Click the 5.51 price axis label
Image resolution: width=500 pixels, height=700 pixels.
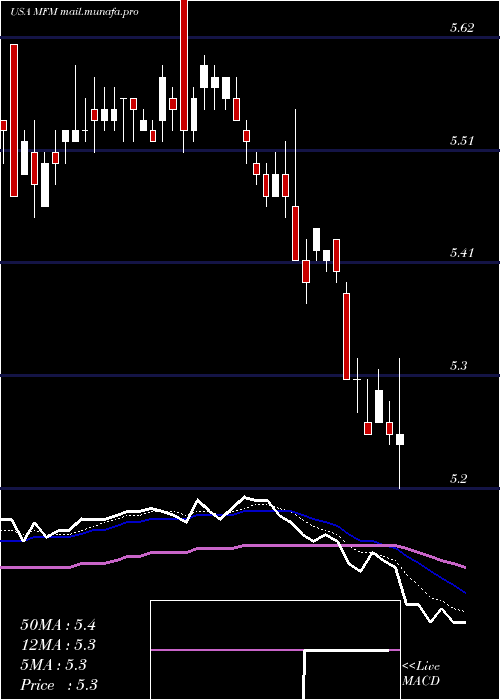(x=462, y=141)
